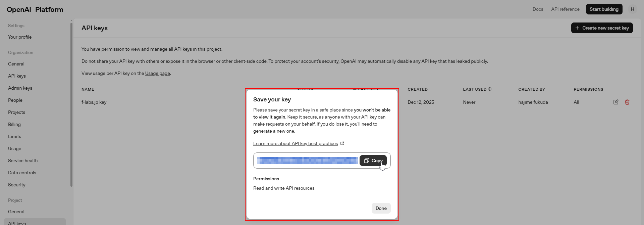644x225 pixels.
Task: Open the H user avatar menu
Action: (632, 9)
